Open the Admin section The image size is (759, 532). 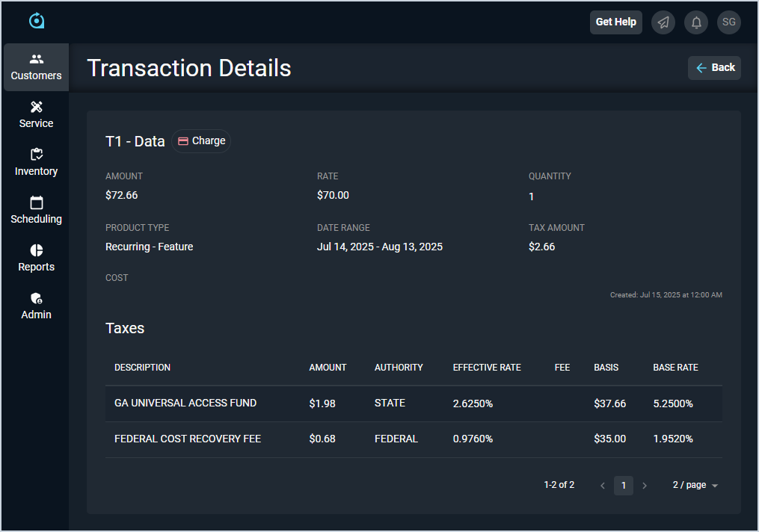coord(36,306)
